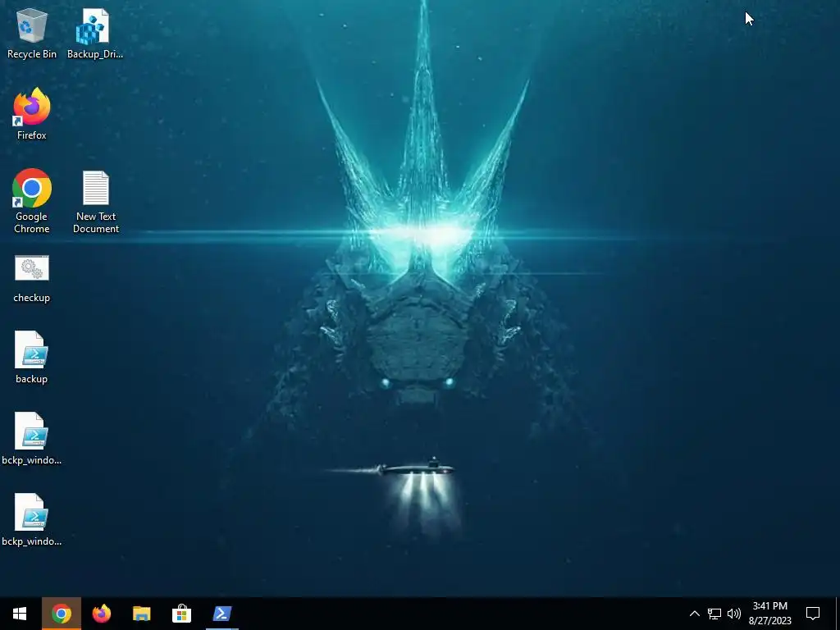This screenshot has width=840, height=630.
Task: Launch Firefox from the taskbar
Action: (x=101, y=614)
